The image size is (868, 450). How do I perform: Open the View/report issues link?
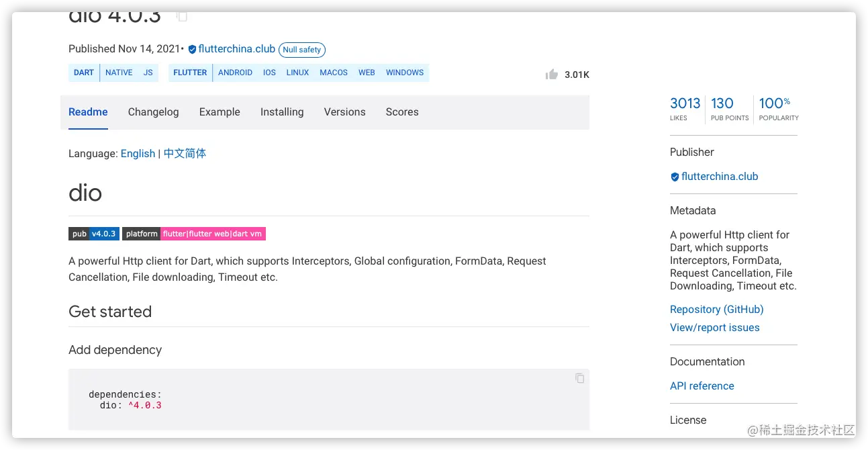(x=715, y=328)
